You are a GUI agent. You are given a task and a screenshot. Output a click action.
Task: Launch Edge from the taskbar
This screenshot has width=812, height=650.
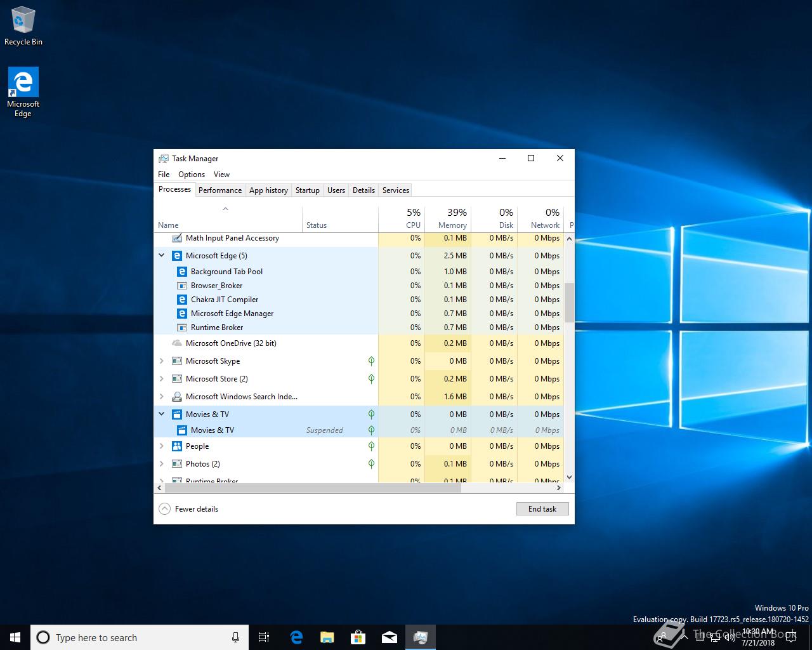[296, 637]
